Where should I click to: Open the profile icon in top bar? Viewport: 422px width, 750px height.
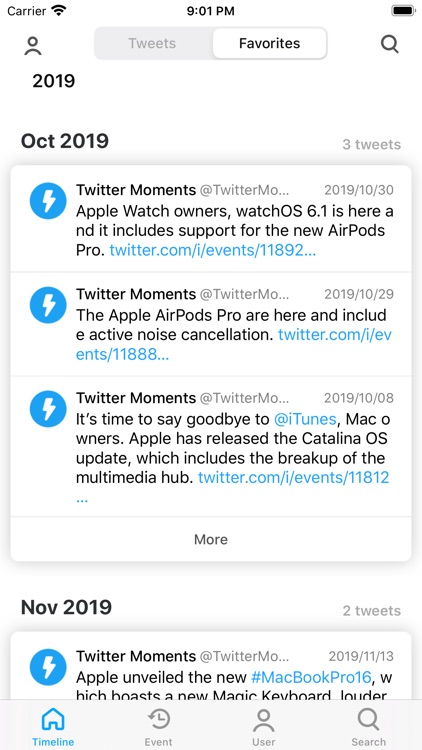(x=33, y=45)
